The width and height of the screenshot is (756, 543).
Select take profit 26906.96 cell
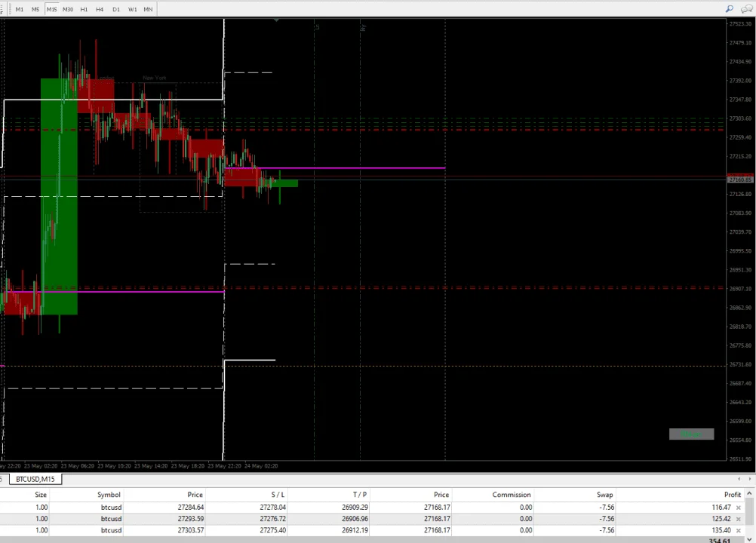355,519
